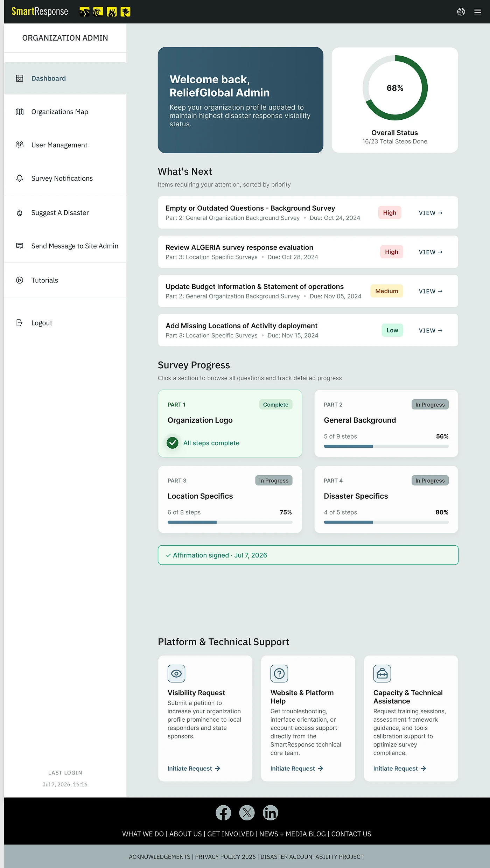Click the Capacity & Technical Assistance toolbox icon

tap(382, 673)
